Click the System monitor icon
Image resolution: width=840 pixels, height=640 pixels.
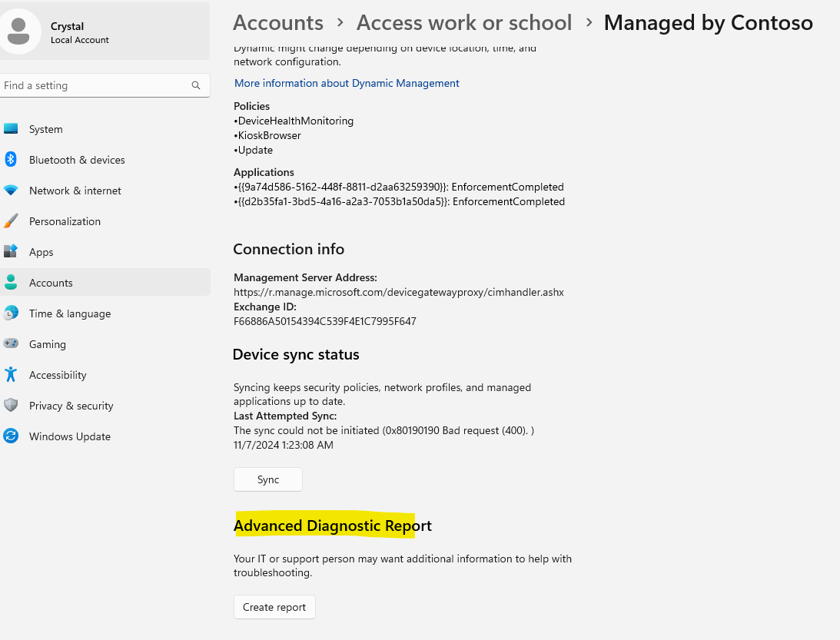(11, 129)
